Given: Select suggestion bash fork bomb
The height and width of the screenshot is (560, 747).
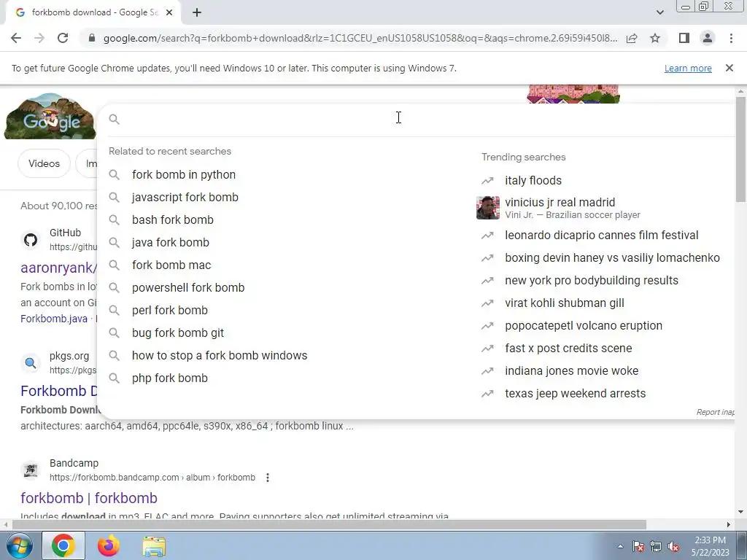Looking at the screenshot, I should click(172, 220).
